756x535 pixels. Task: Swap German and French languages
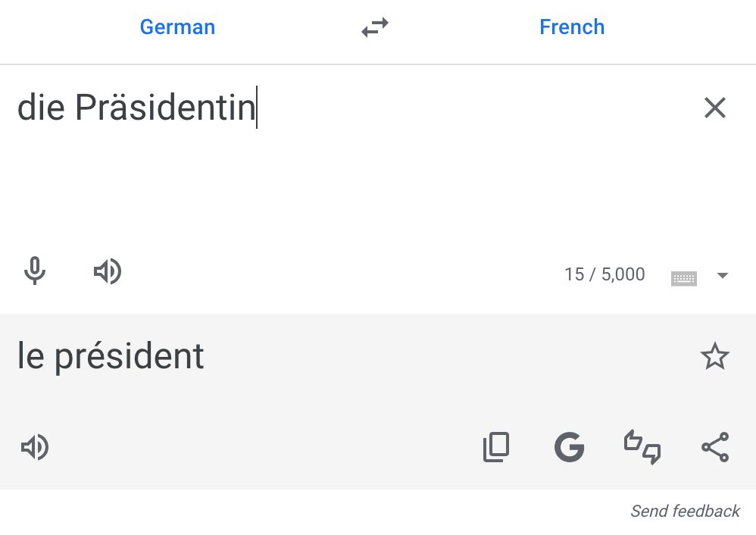374,27
